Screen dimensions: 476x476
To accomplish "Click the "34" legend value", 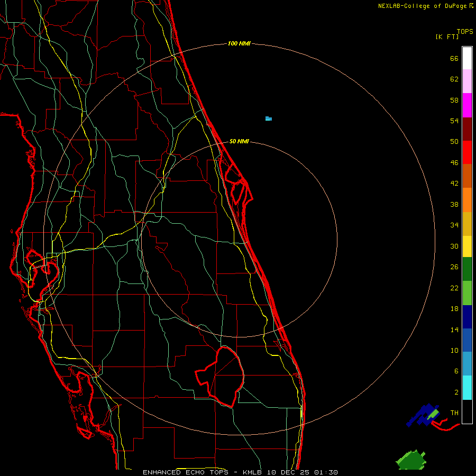I will coord(454,225).
